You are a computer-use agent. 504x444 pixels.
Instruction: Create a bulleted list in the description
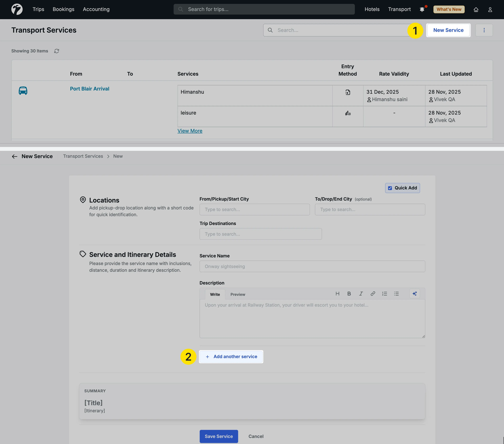(x=396, y=294)
